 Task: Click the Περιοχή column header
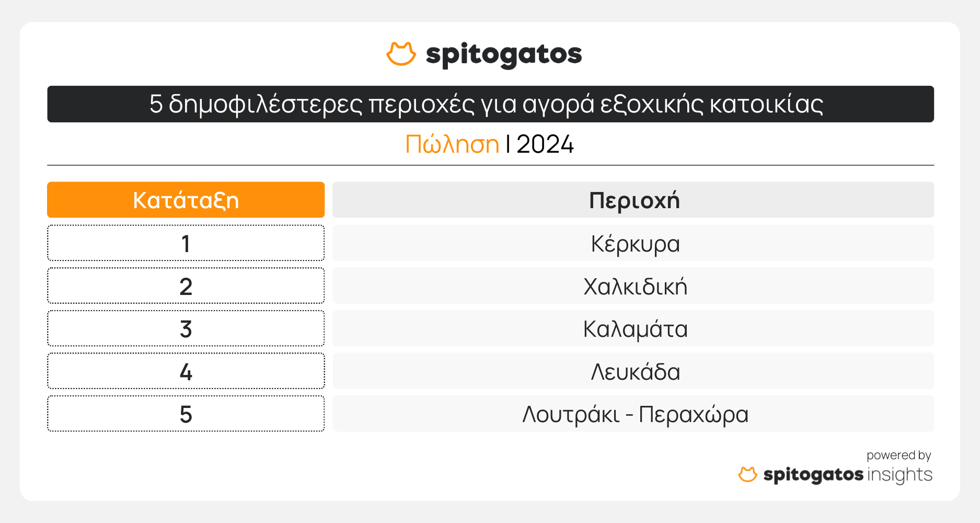633,200
